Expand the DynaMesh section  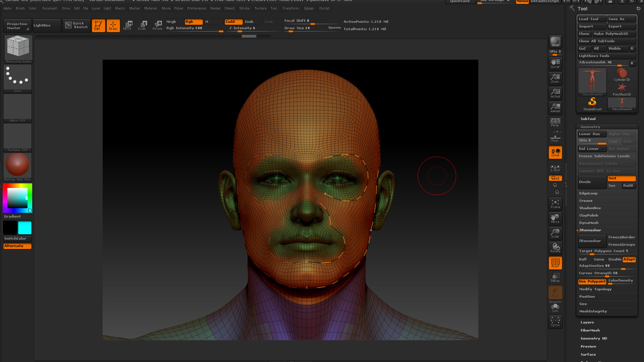(589, 223)
